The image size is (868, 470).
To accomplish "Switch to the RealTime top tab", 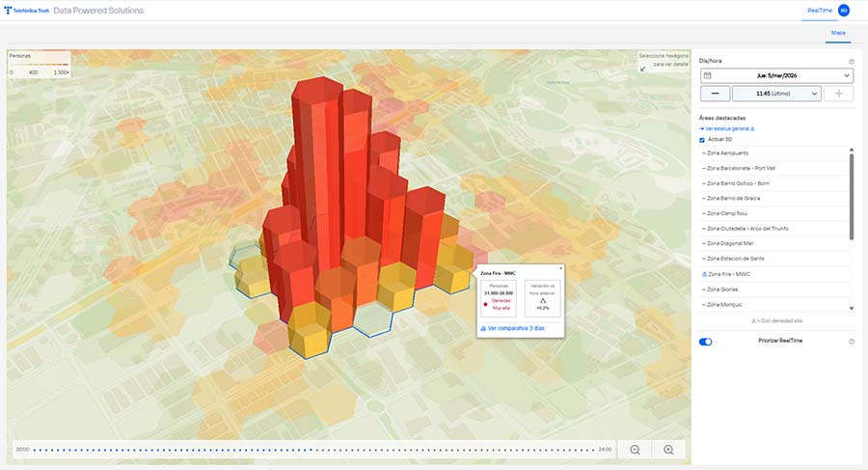I will 818,10.
